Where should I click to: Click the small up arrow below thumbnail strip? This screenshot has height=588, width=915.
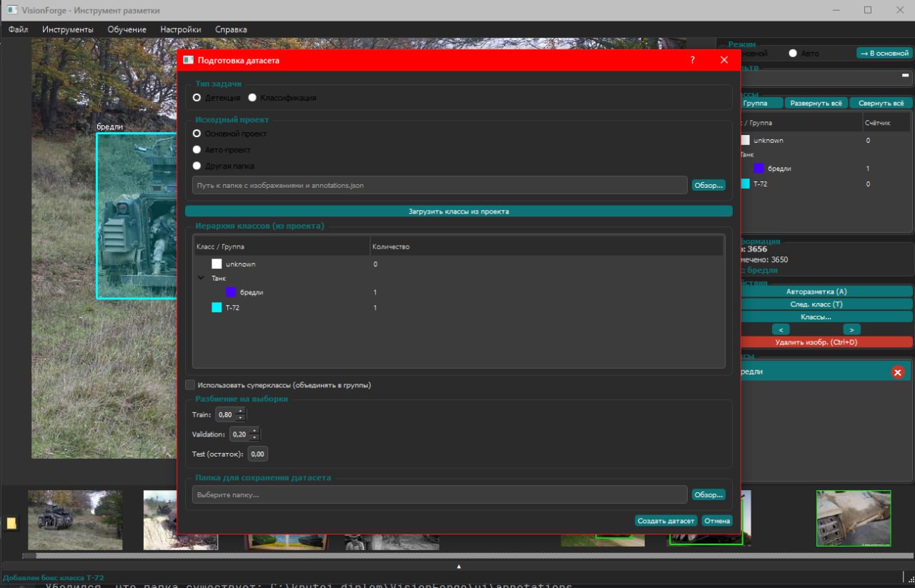pos(459,567)
